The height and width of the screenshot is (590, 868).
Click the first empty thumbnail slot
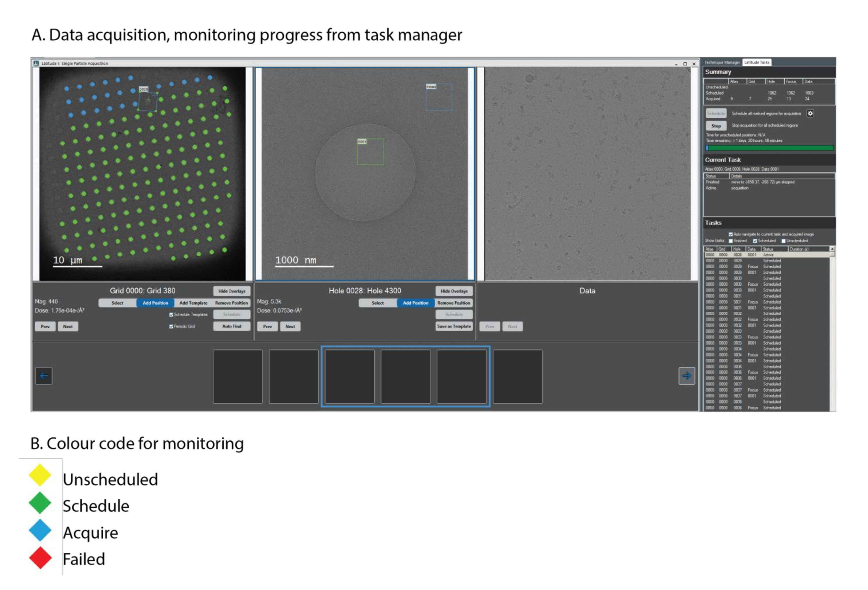[x=238, y=376]
